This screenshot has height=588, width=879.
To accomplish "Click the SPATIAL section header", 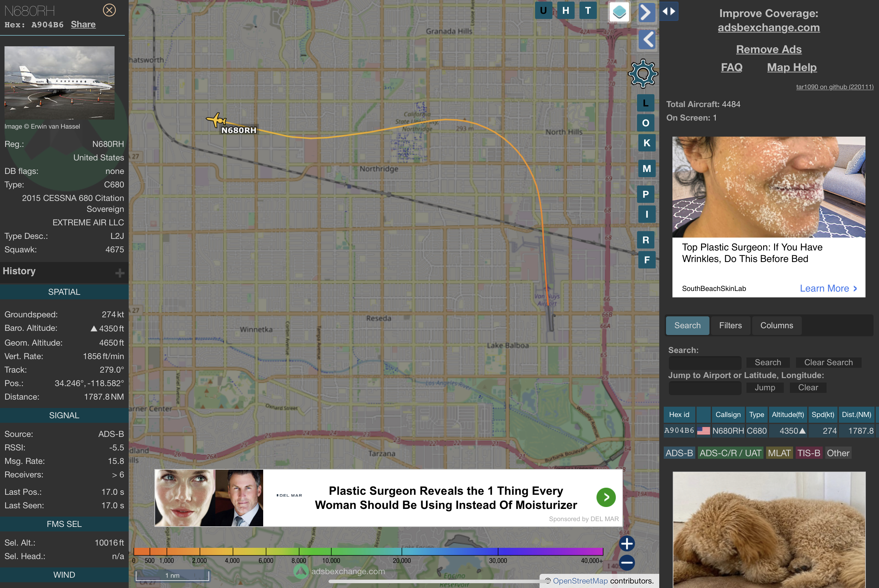I will pos(64,292).
